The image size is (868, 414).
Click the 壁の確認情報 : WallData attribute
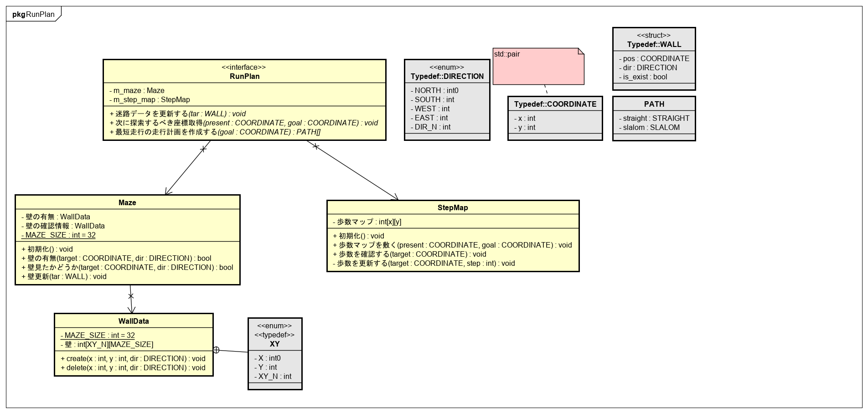[x=63, y=226]
